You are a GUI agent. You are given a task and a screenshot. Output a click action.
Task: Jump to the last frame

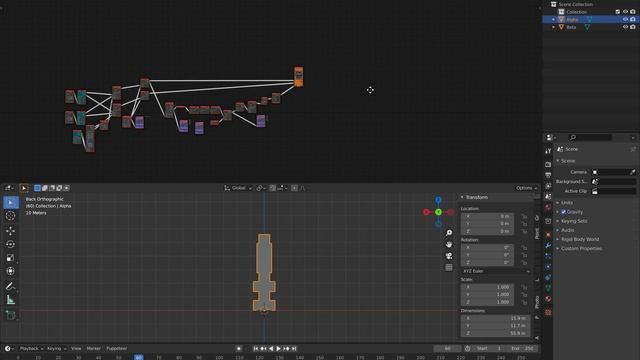pyautogui.click(x=294, y=349)
